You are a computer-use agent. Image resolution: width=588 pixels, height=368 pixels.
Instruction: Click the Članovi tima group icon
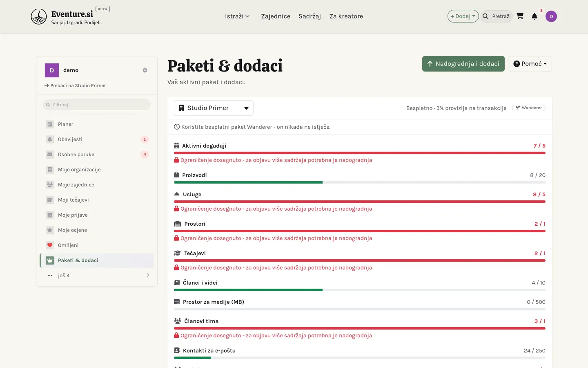coord(178,321)
